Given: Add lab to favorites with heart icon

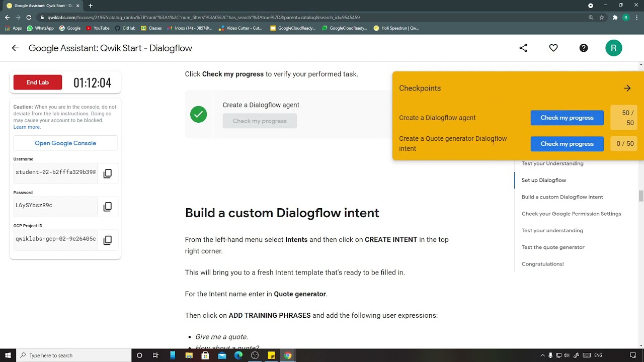Looking at the screenshot, I should click(x=553, y=48).
